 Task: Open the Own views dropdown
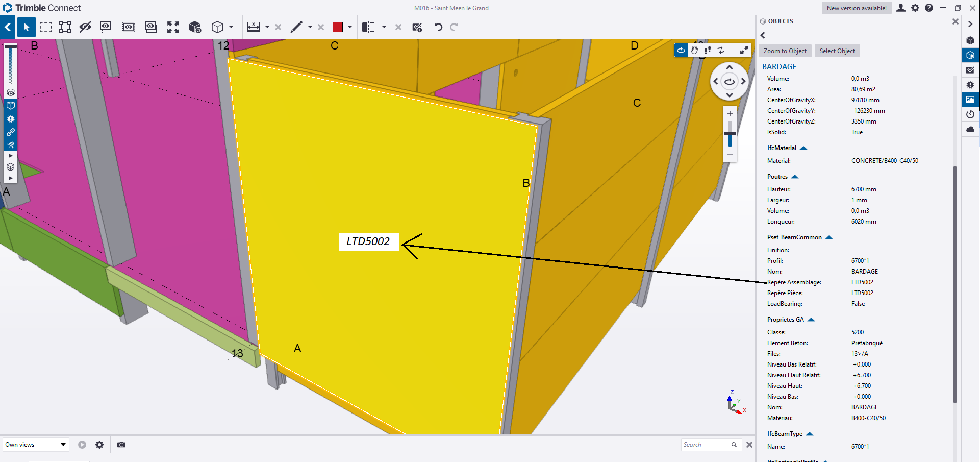click(x=35, y=445)
